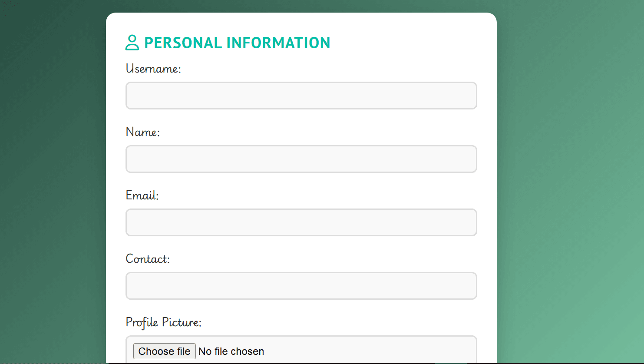The image size is (644, 364).
Task: Click white card space right of the heading
Action: pyautogui.click(x=413, y=43)
